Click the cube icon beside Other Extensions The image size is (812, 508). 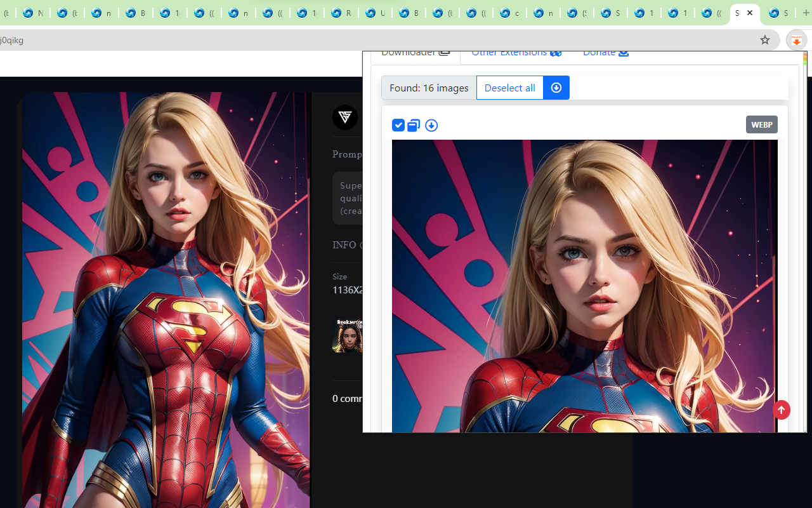[556, 52]
